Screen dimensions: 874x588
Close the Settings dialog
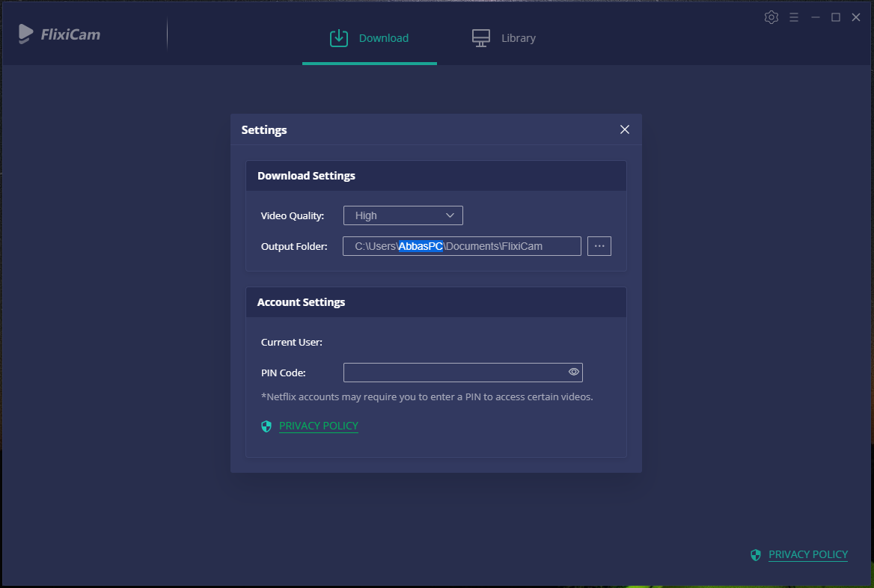[625, 129]
